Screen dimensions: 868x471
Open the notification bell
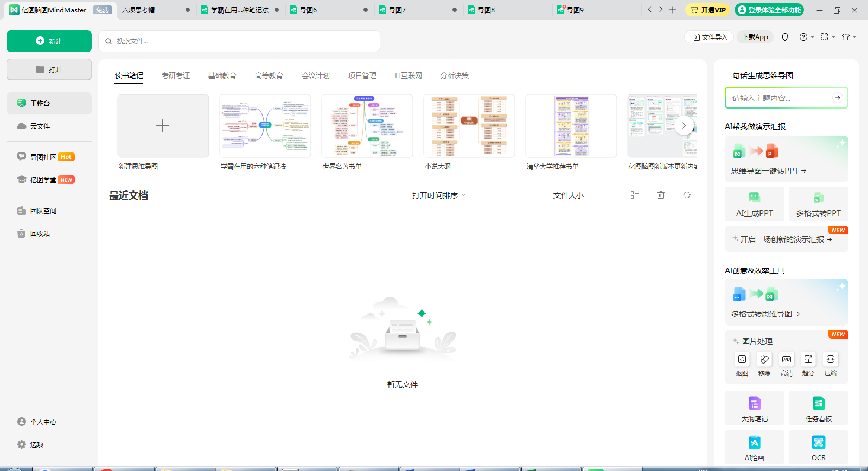pos(785,37)
